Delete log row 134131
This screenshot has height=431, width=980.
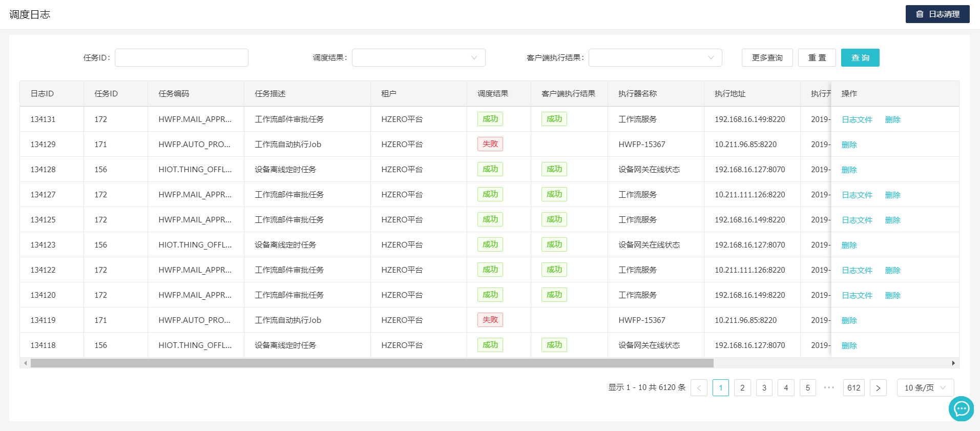(892, 119)
